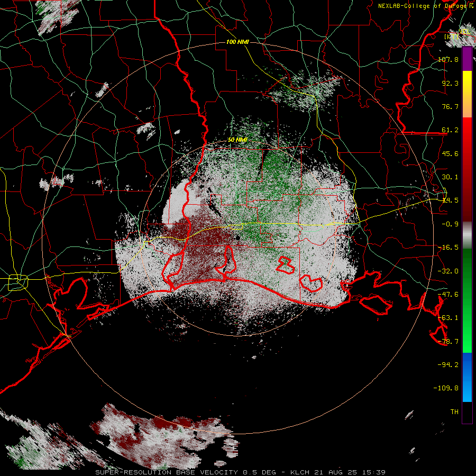Click the -47.6 velocity scale label
Screen dimensions: 476x476
pos(448,295)
